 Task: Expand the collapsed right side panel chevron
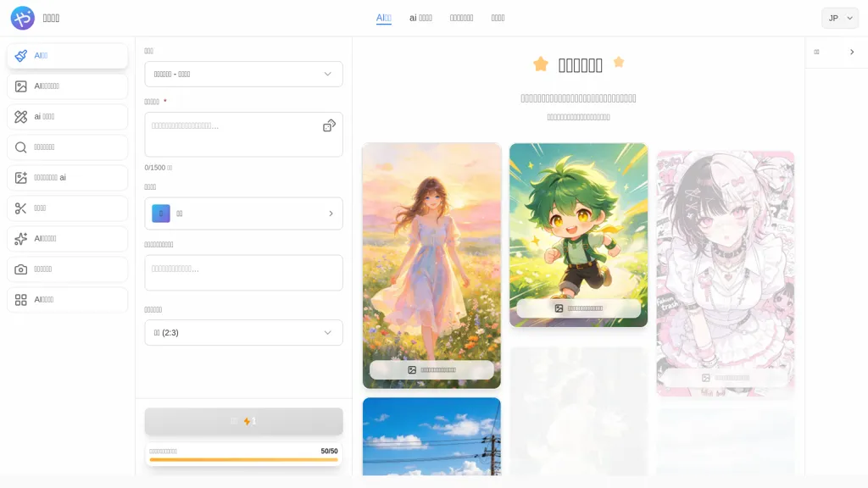point(852,52)
